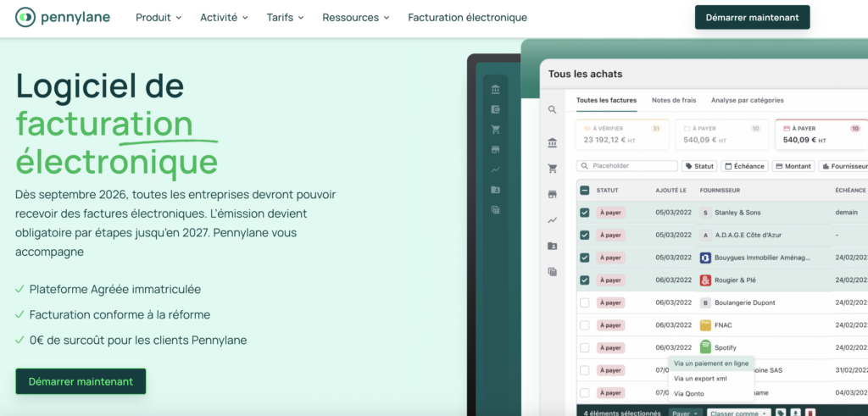
Task: Open the Facturation électronique link
Action: click(x=467, y=17)
